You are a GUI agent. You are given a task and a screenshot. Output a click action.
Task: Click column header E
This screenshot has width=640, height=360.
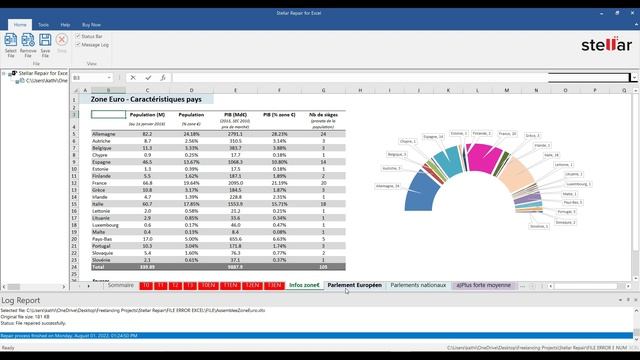[x=235, y=90]
